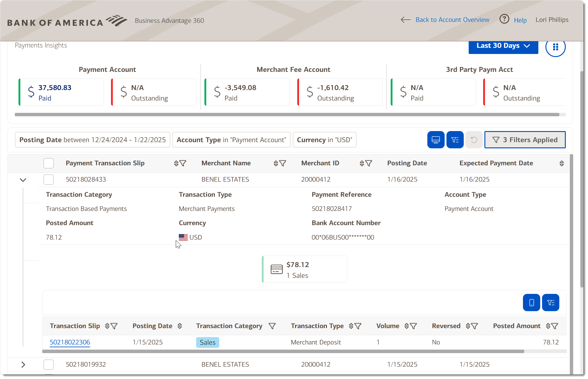Viewport: 588px width, 379px height.
Task: Filter the Transaction Type sub-table column
Action: pyautogui.click(x=358, y=326)
